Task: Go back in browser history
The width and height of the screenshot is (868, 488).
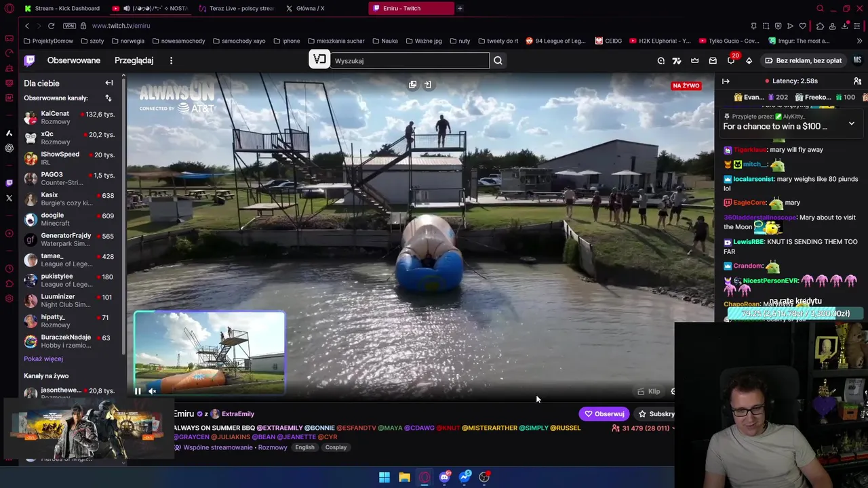Action: [x=27, y=26]
